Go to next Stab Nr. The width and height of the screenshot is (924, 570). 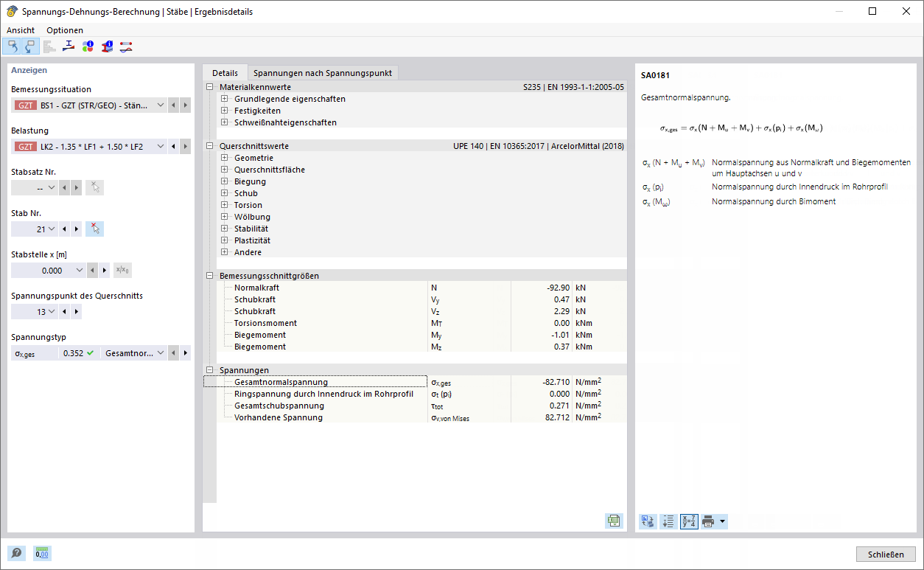(x=76, y=229)
